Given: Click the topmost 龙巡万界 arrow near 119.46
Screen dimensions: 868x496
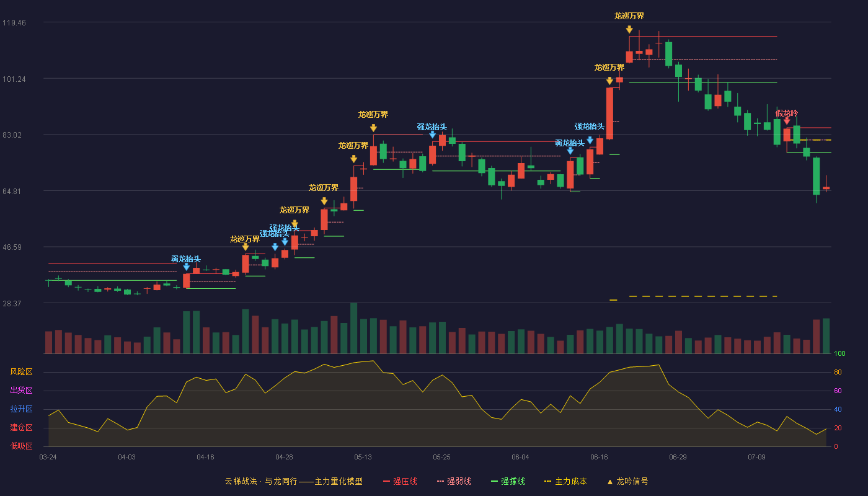Looking at the screenshot, I should [629, 29].
